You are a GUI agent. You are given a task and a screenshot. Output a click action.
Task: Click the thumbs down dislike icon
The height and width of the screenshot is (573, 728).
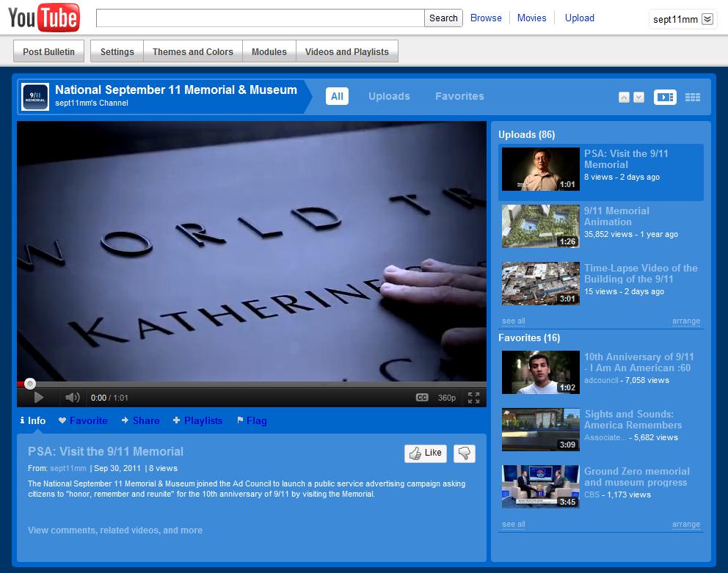point(464,453)
